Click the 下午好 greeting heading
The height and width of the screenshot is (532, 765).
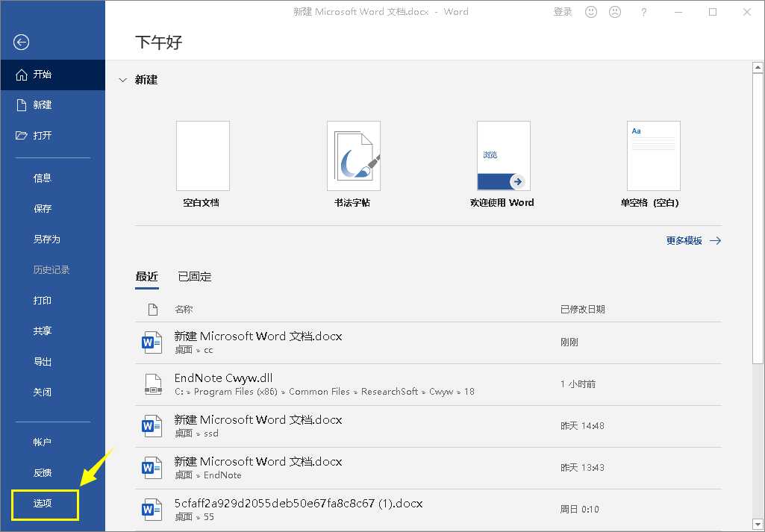coord(158,43)
